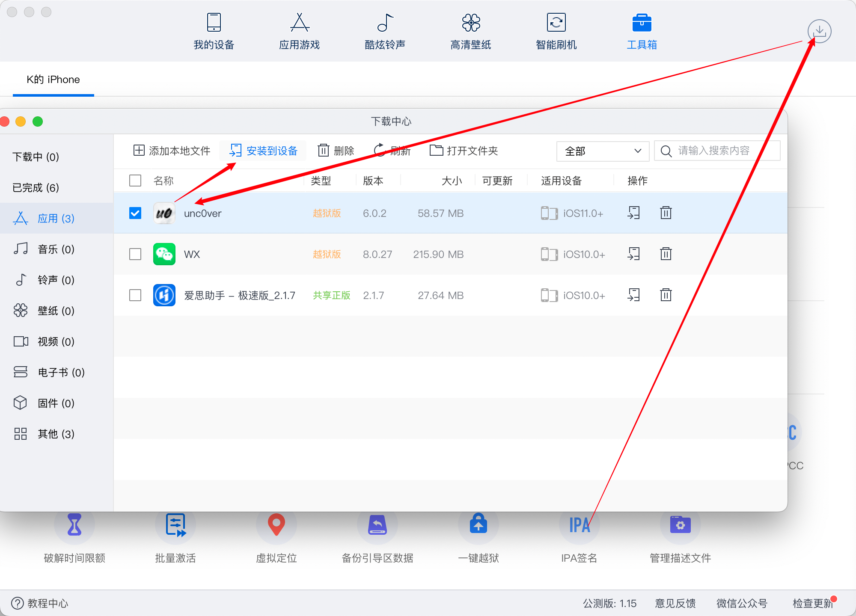Click 意见反馈 in status bar
The height and width of the screenshot is (616, 856).
(x=675, y=603)
